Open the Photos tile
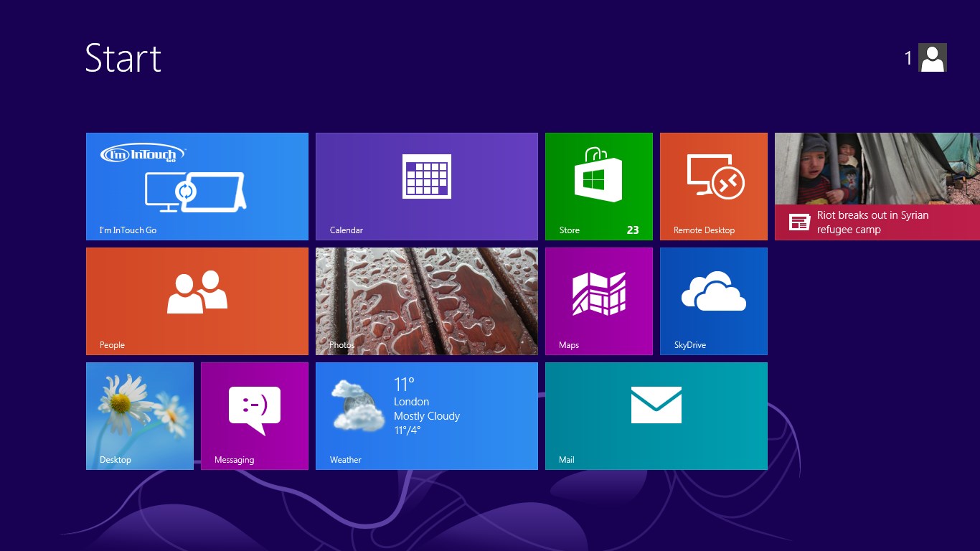 [x=427, y=301]
